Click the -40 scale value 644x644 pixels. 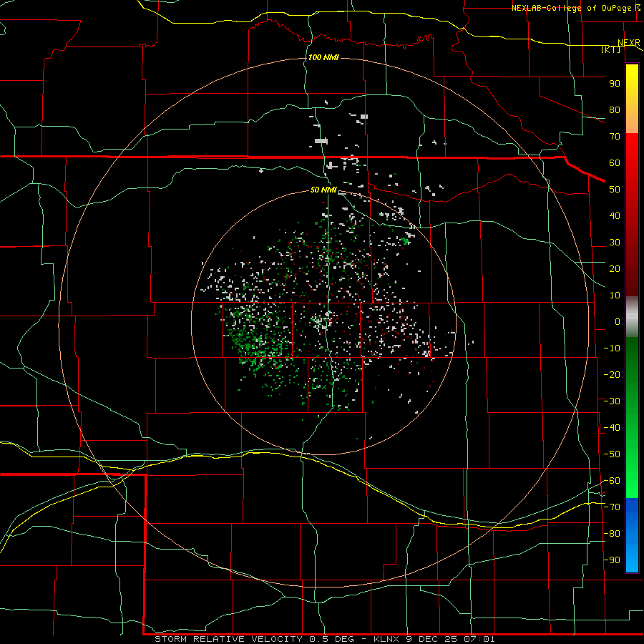coord(612,428)
